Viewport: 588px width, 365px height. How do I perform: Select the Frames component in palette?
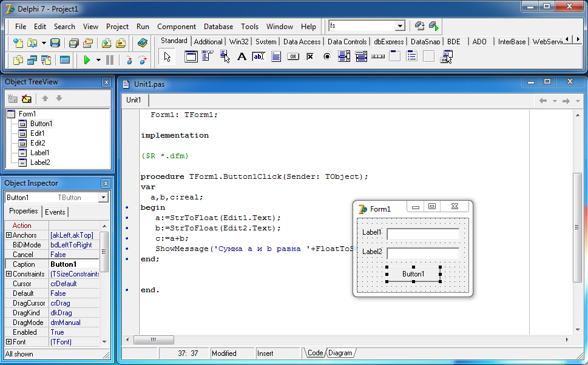[191, 56]
